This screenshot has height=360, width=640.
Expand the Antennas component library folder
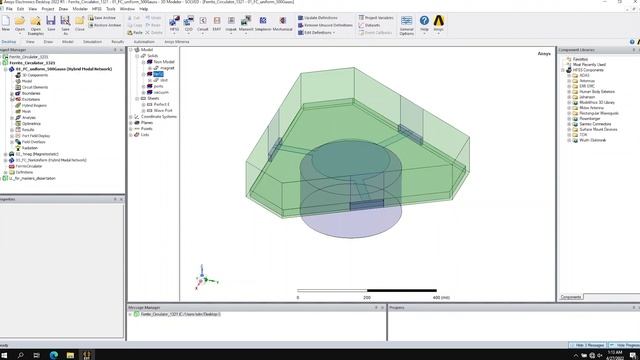coord(569,81)
